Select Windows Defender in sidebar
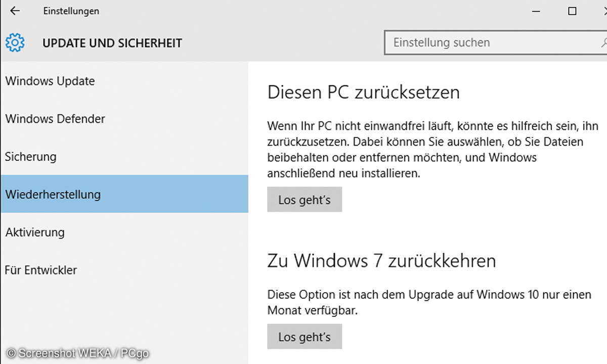Screen dimensions: 607x364 coord(124,119)
